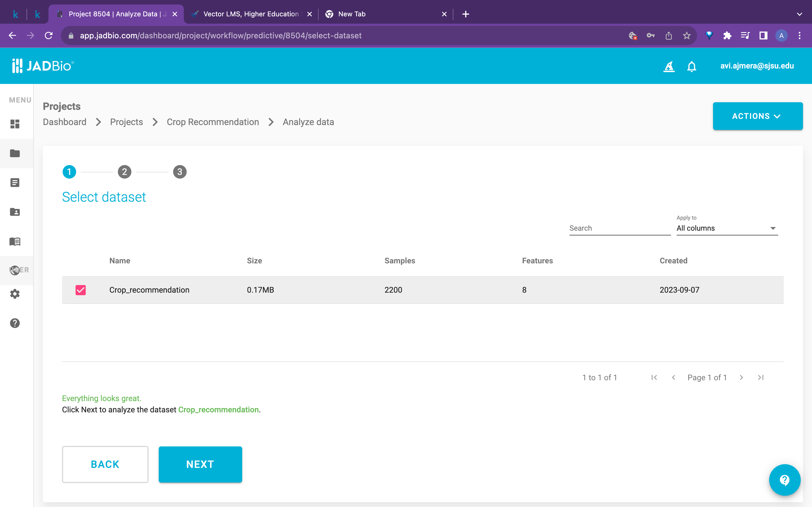Uncheck the Crop_recommendation dataset checkbox
The image size is (812, 507).
(81, 290)
